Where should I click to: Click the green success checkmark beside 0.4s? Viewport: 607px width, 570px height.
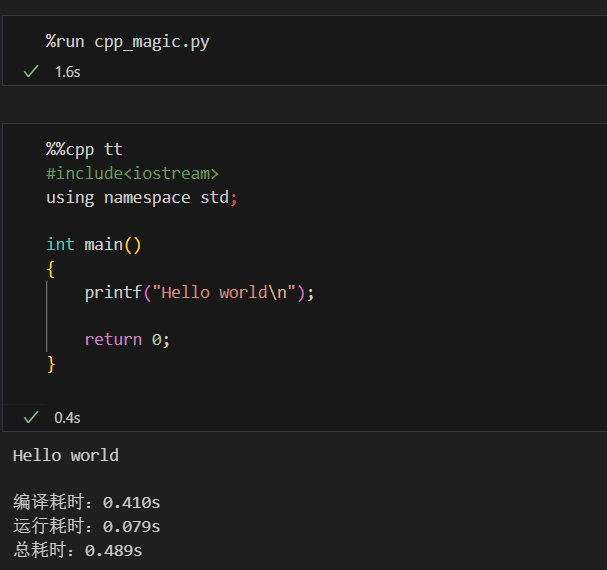[x=31, y=417]
